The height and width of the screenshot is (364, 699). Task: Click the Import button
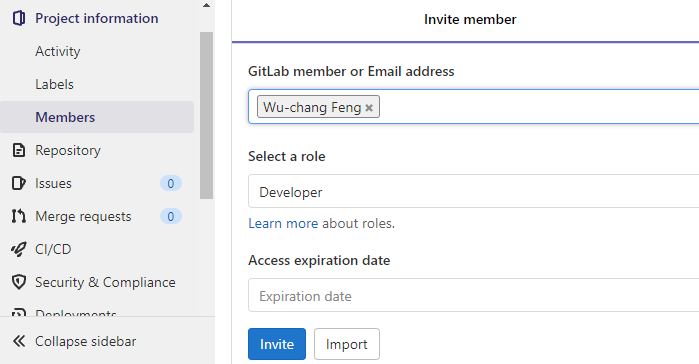tap(347, 344)
